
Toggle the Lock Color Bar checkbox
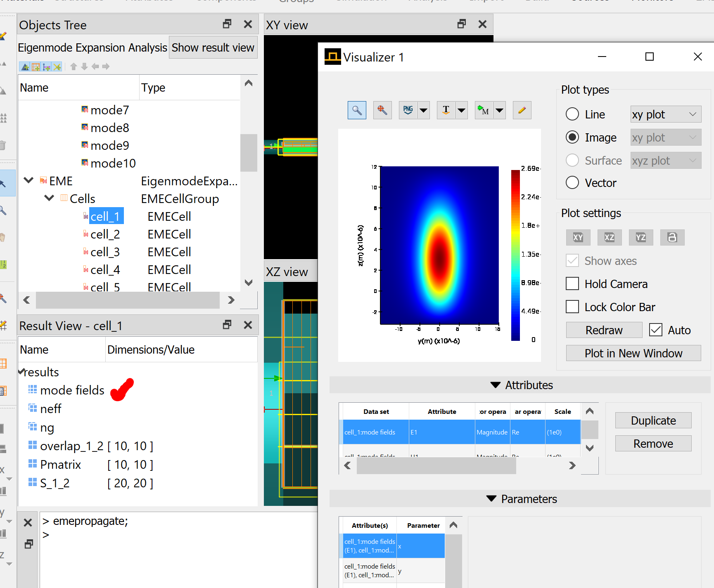point(572,307)
